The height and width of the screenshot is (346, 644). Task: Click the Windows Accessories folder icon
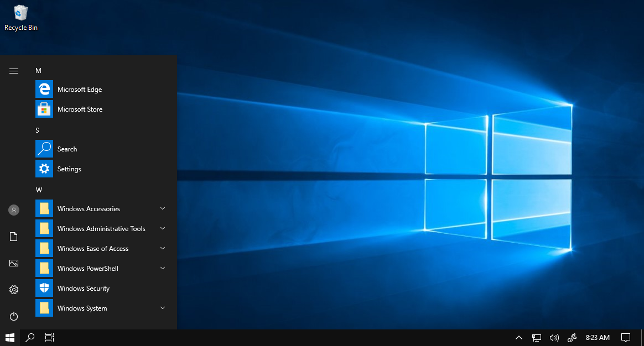point(44,208)
